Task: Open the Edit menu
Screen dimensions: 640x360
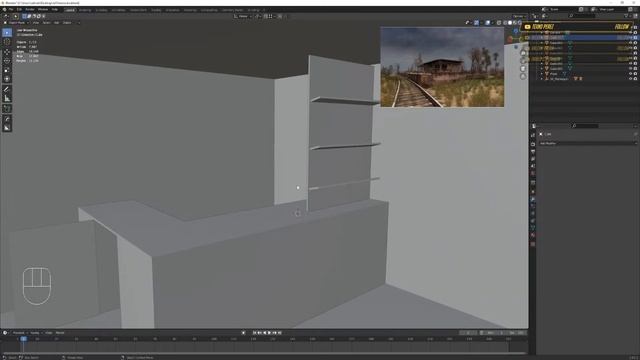Action: (19, 9)
